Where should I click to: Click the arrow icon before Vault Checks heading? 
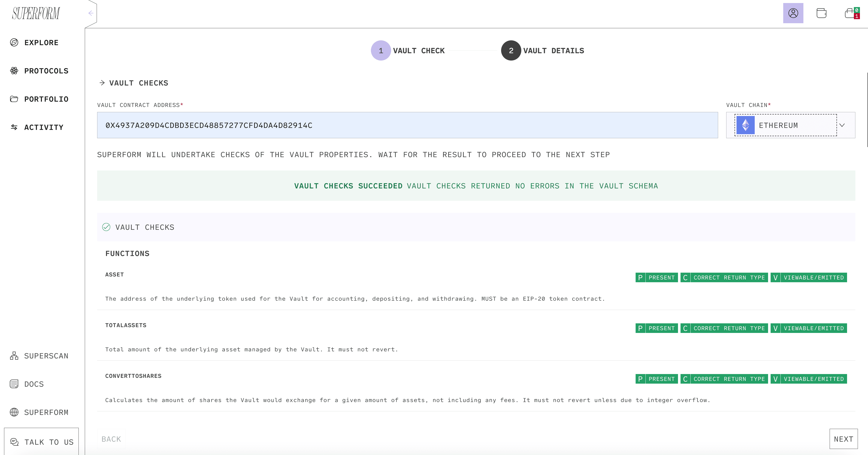pyautogui.click(x=102, y=83)
